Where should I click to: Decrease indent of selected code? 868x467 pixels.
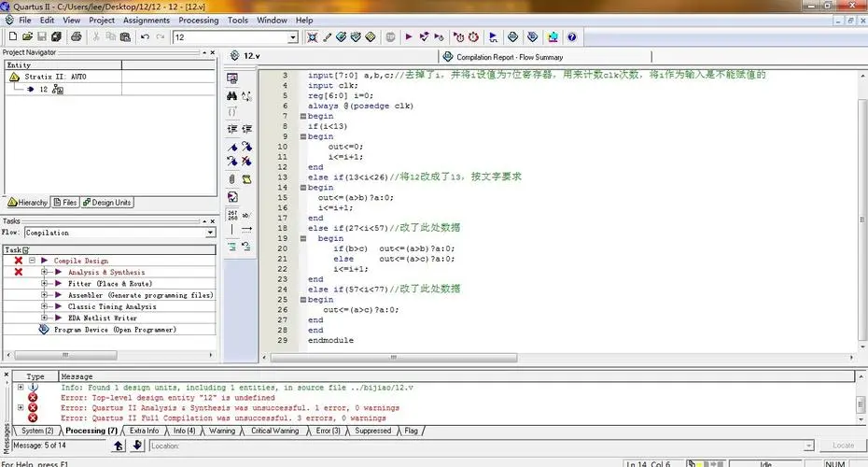[246, 129]
